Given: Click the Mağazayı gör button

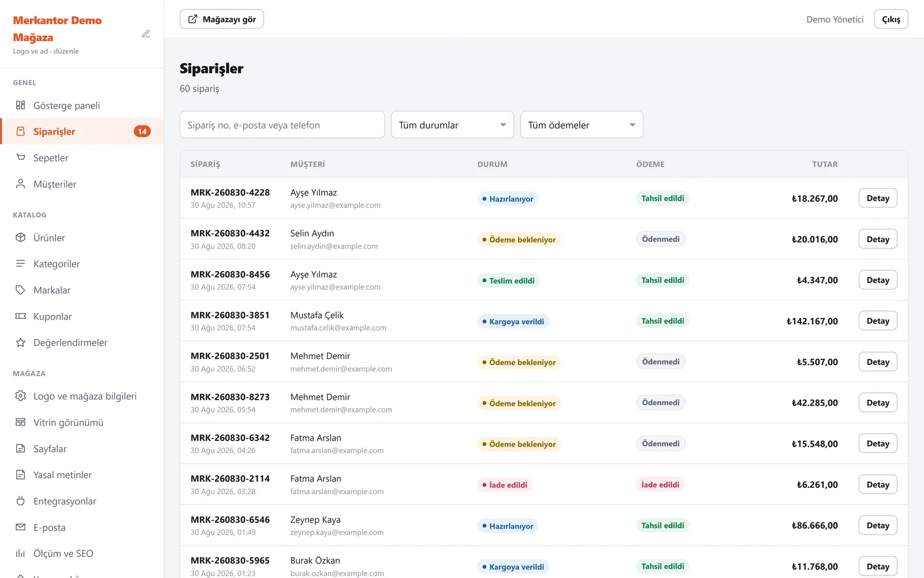Looking at the screenshot, I should point(222,19).
